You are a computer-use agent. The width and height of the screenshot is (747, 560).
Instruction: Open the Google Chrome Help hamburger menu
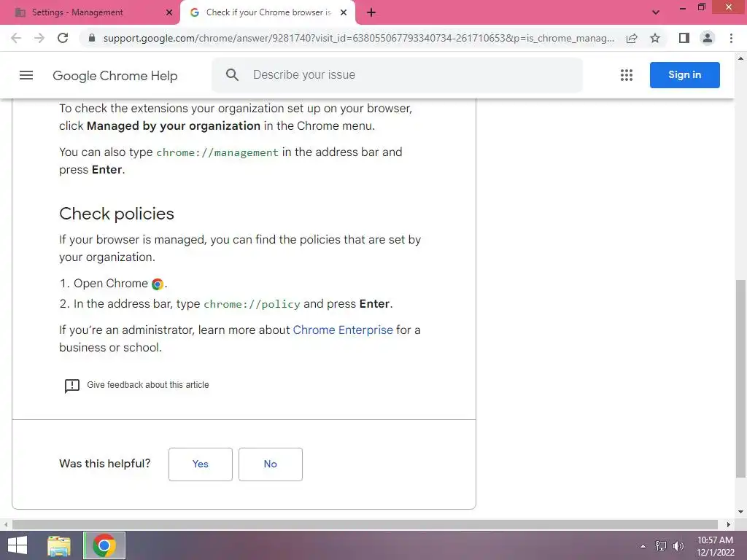click(x=26, y=75)
